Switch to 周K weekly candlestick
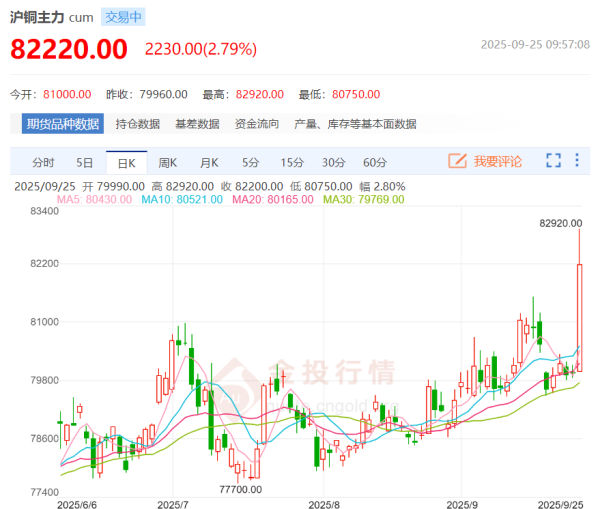Image resolution: width=600 pixels, height=509 pixels. pos(167,162)
